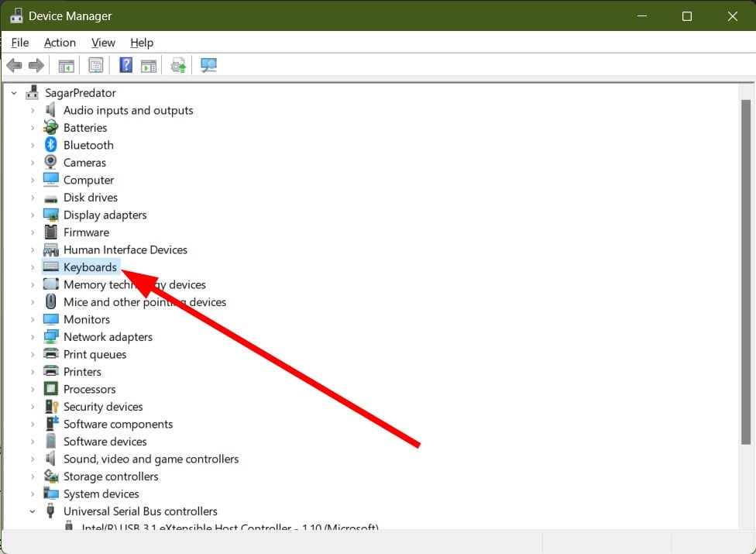756x554 pixels.
Task: Click the Back arrow toolbar button
Action: tap(15, 65)
